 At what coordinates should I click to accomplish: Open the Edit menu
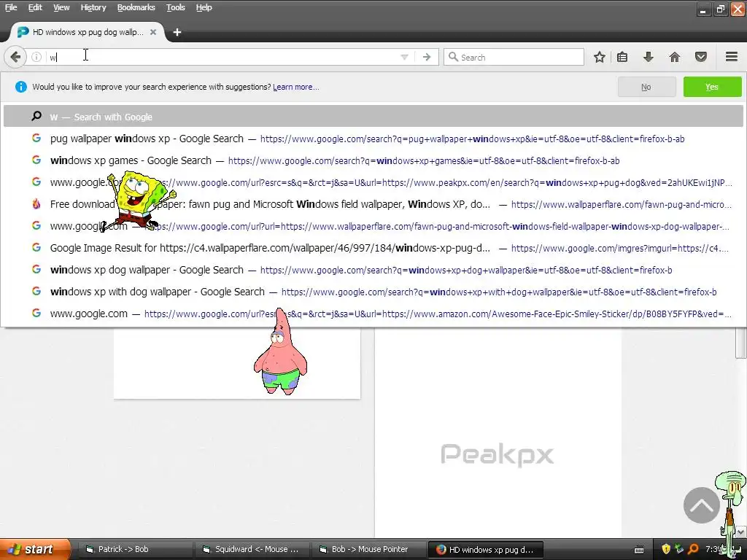tap(35, 7)
